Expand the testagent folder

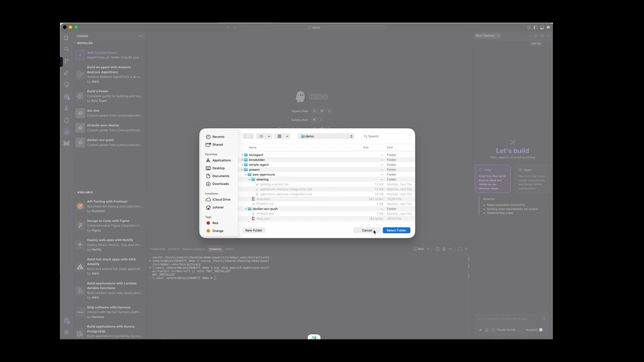pyautogui.click(x=242, y=155)
